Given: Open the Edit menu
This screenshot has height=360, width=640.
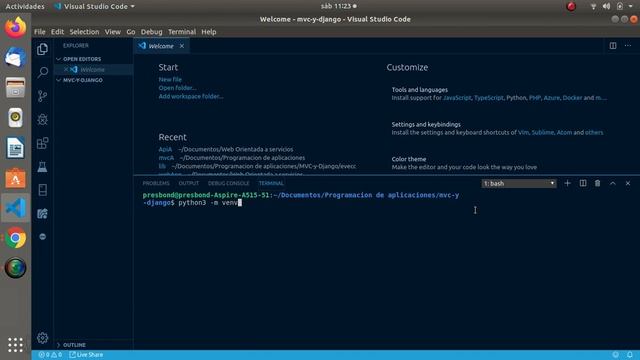Looking at the screenshot, I should pos(57,32).
